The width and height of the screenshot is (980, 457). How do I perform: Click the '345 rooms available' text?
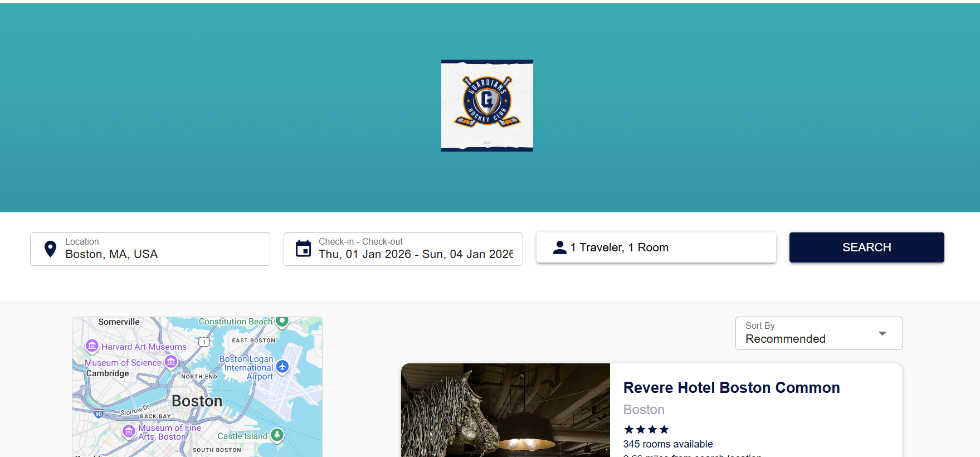667,444
